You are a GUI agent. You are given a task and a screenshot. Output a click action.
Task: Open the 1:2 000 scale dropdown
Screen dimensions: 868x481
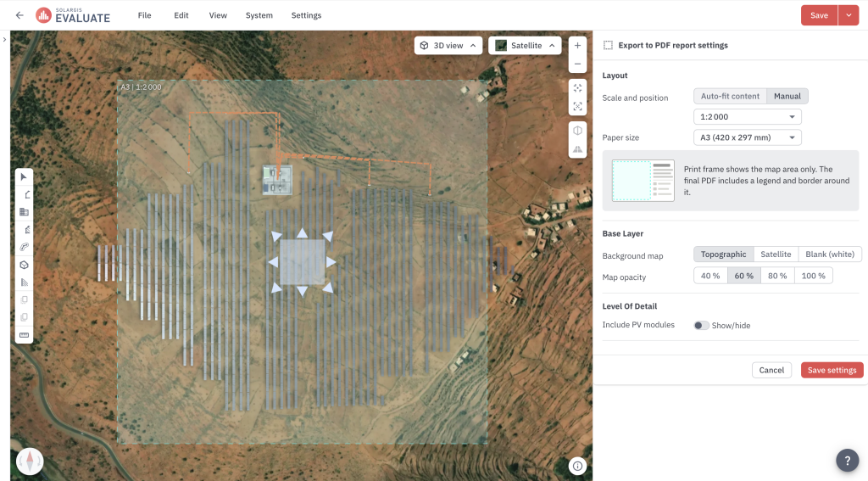click(x=748, y=116)
